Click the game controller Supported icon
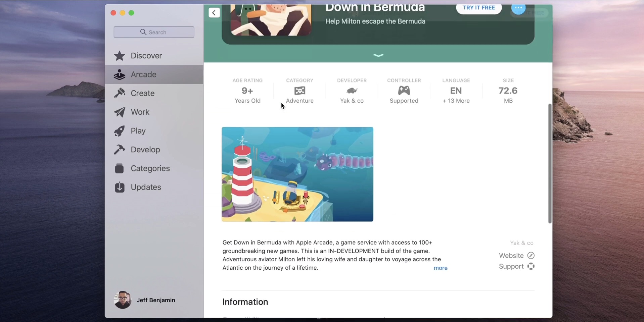644x322 pixels. click(x=404, y=90)
